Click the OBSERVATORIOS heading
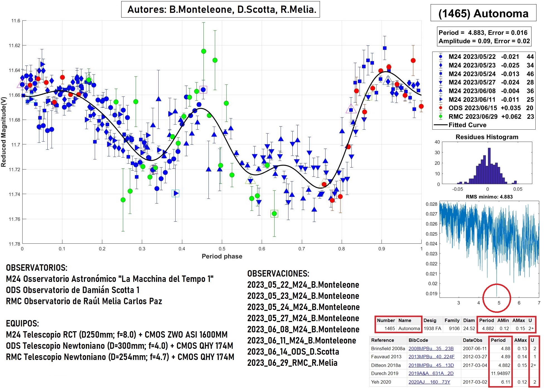 [x=37, y=268]
